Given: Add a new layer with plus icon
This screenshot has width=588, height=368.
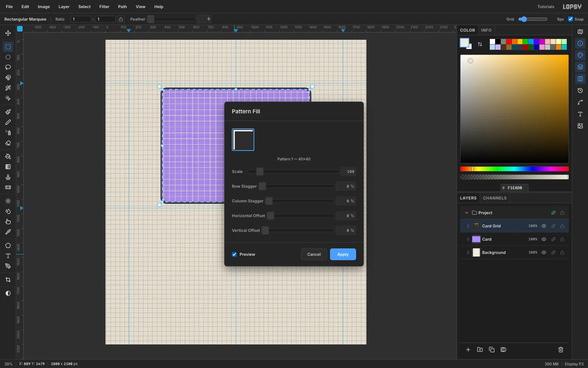Looking at the screenshot, I should coord(468,350).
